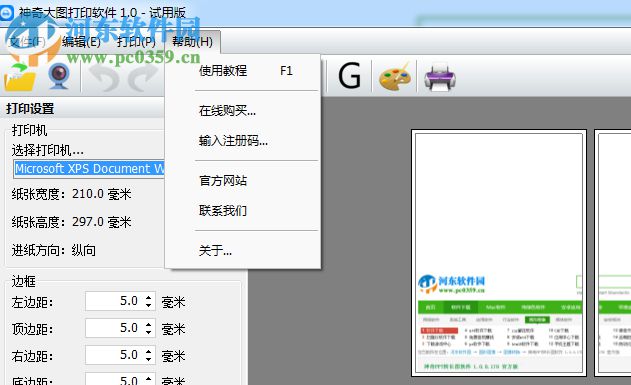Click the 右边距 margin input field
Image resolution: width=631 pixels, height=385 pixels.
[x=120, y=355]
